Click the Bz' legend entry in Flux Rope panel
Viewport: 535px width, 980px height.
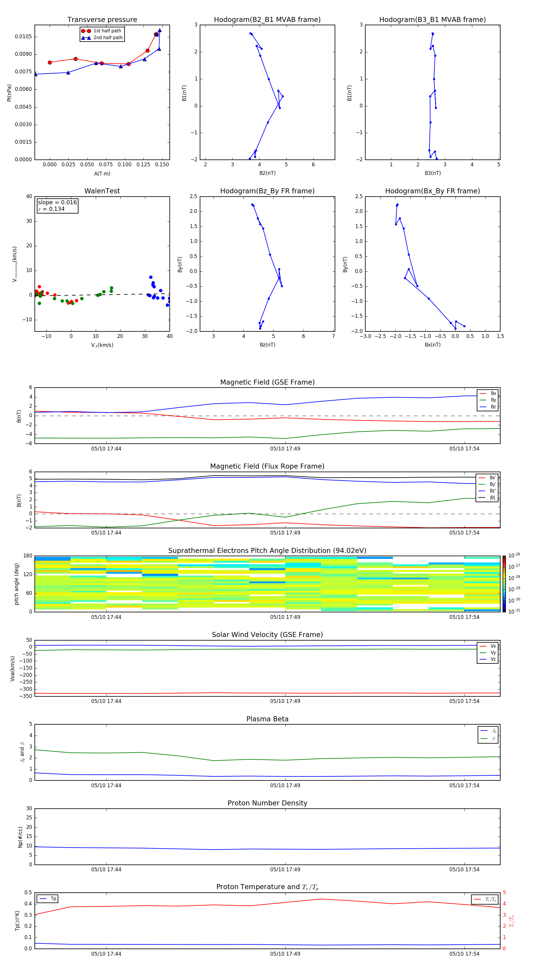coord(487,491)
